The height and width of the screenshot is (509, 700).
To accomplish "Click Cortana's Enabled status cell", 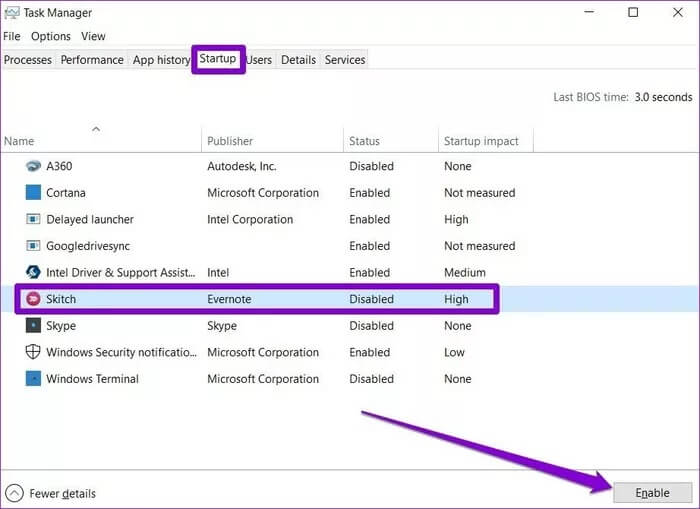I will (x=370, y=192).
